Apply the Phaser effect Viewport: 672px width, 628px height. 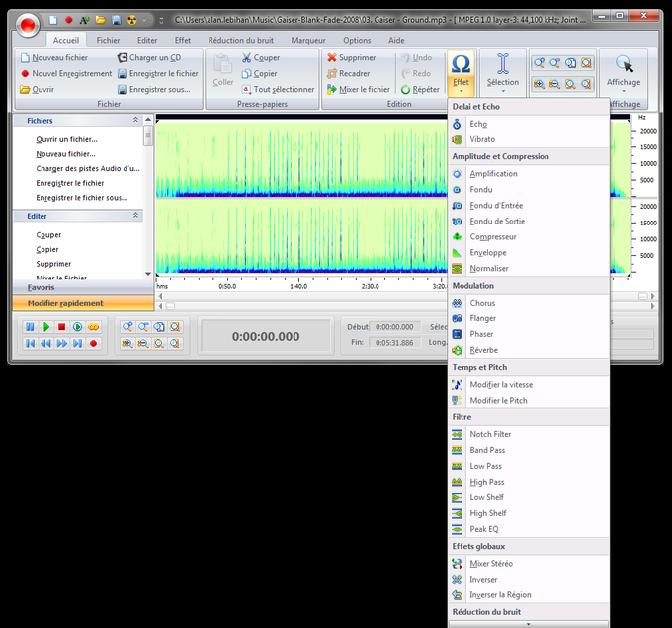click(x=529, y=334)
